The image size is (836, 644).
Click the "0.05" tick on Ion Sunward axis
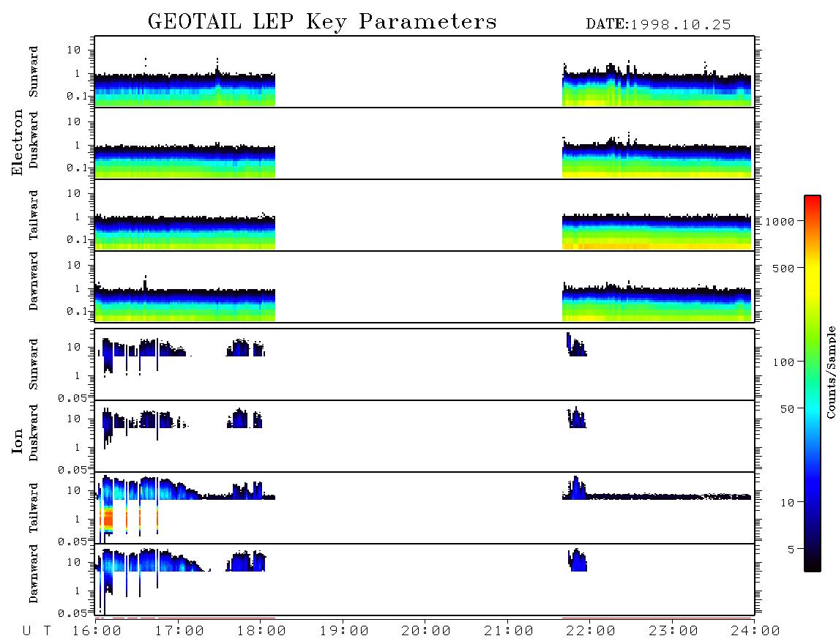pyautogui.click(x=72, y=397)
